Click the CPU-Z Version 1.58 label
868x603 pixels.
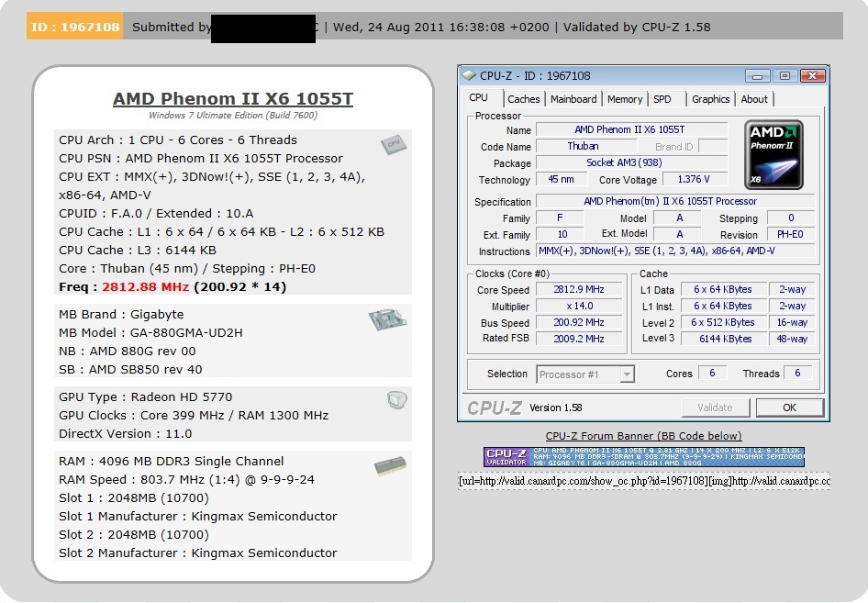(x=555, y=408)
